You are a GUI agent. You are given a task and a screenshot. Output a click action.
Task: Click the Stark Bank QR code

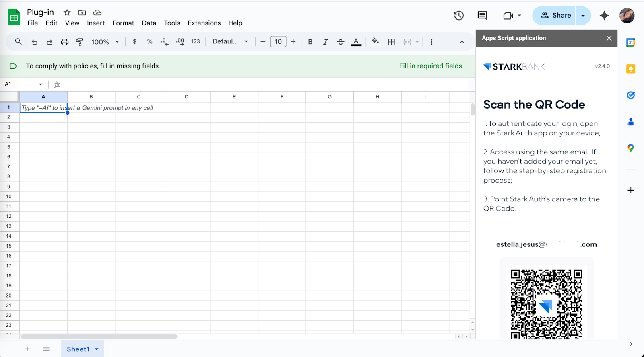point(547,304)
